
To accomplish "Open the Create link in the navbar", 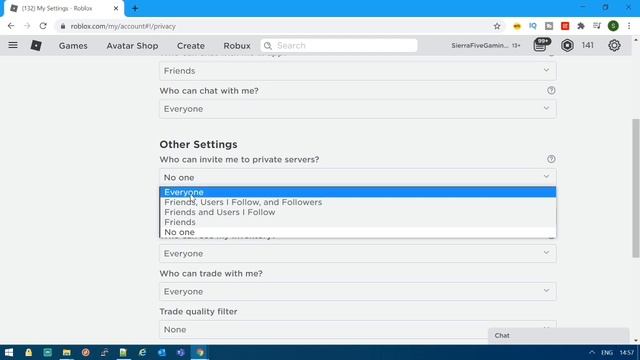I will tap(191, 46).
